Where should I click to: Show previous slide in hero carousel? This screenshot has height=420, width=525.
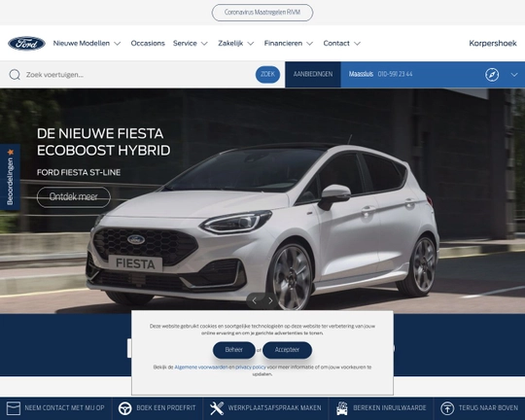[x=255, y=300]
